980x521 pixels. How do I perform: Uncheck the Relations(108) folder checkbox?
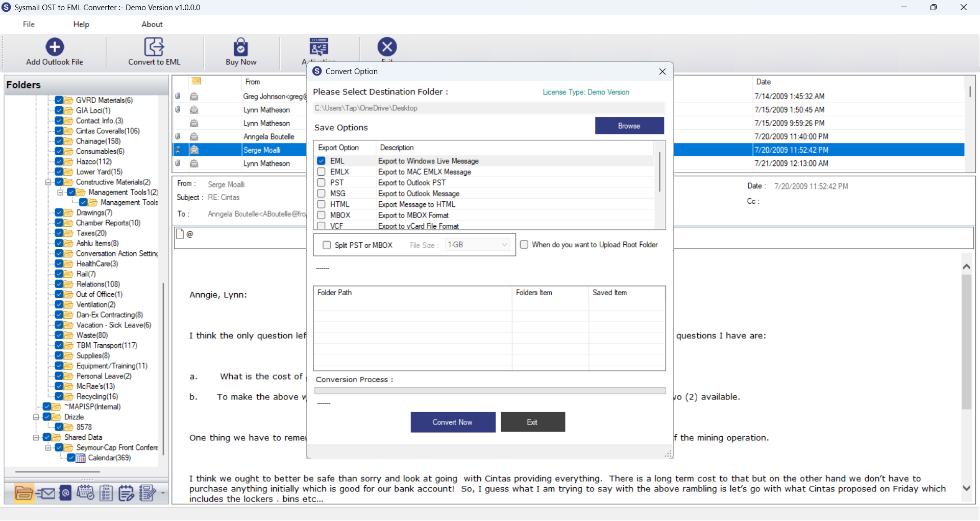[x=59, y=285]
